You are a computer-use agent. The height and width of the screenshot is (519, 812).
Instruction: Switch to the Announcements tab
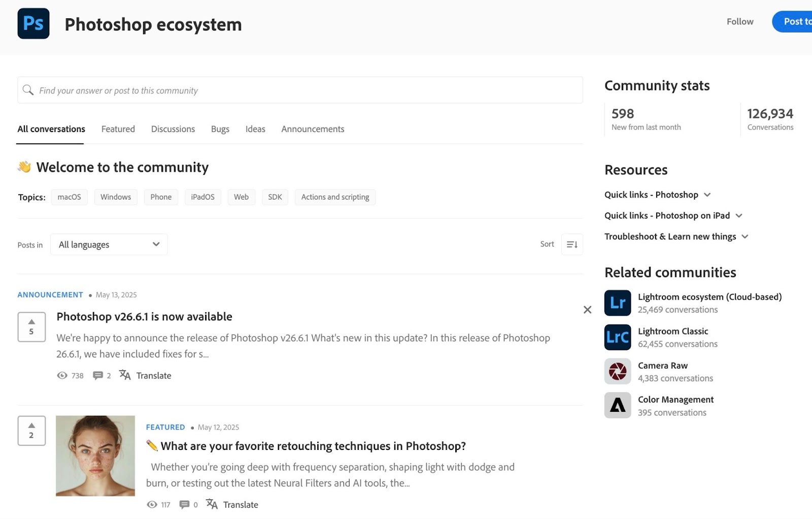[313, 129]
